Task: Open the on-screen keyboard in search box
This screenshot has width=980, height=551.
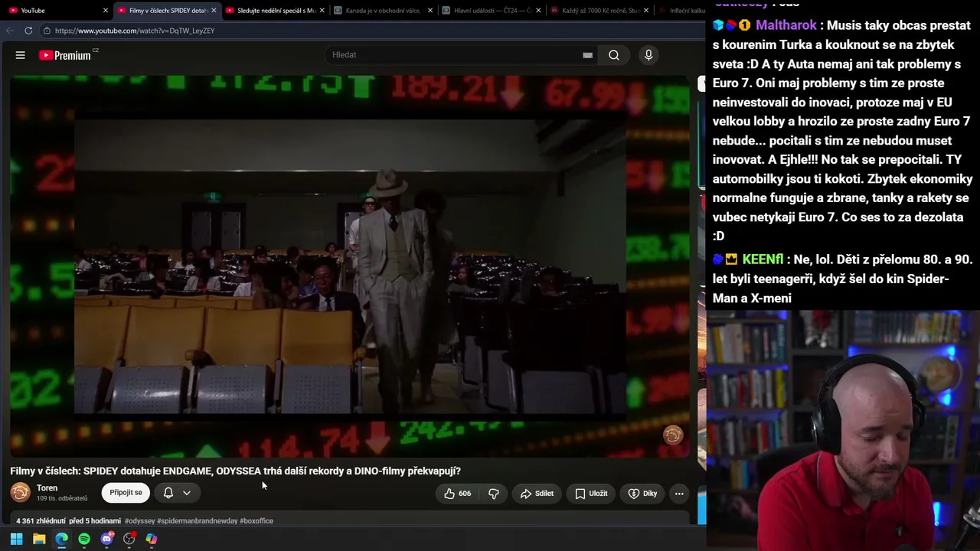Action: pos(587,55)
